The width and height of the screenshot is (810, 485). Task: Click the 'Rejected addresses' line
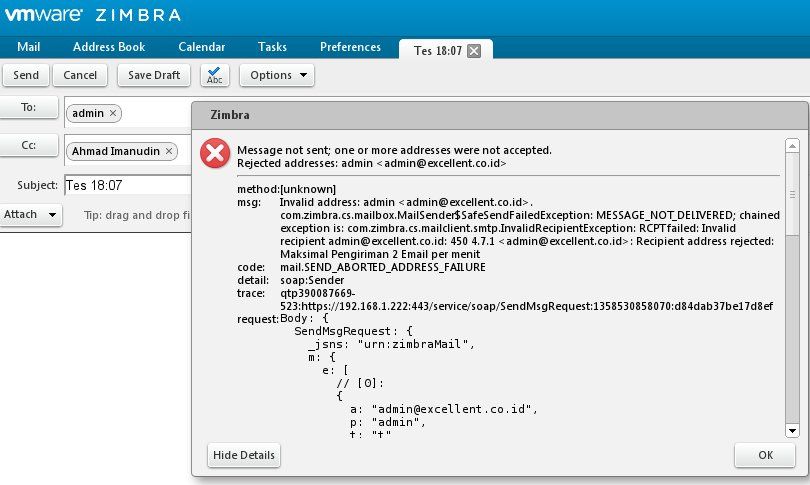371,163
